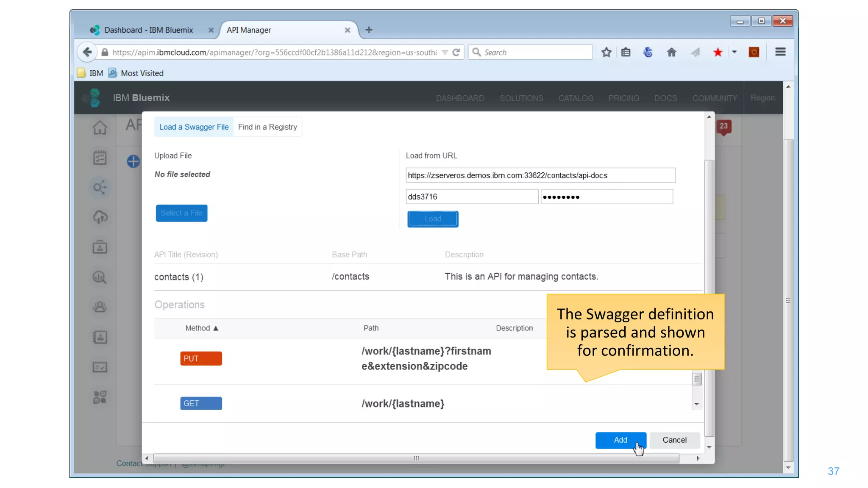Click the browser address bar URL
Viewport: 868px width, 488px height.
click(274, 53)
